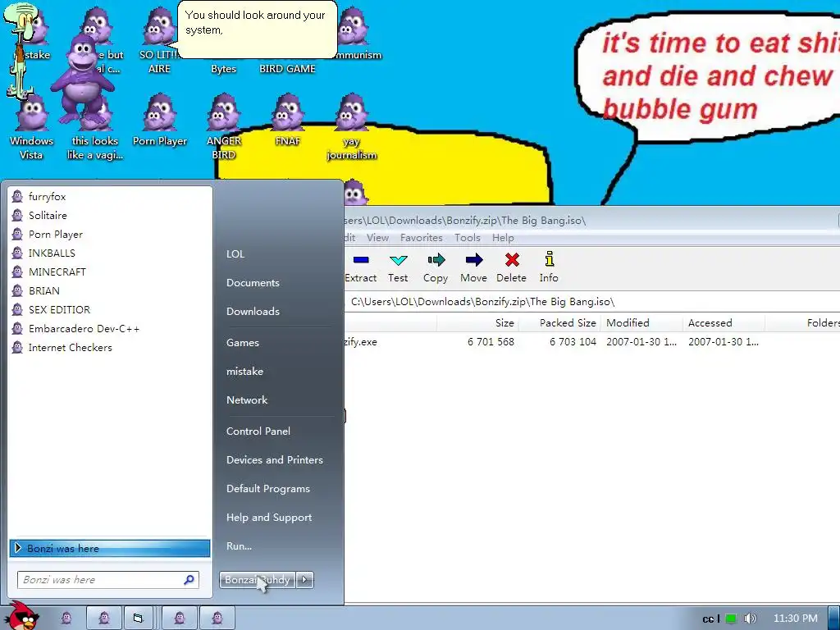Open the Favorites menu in 7-Zip
The height and width of the screenshot is (630, 840).
click(422, 238)
